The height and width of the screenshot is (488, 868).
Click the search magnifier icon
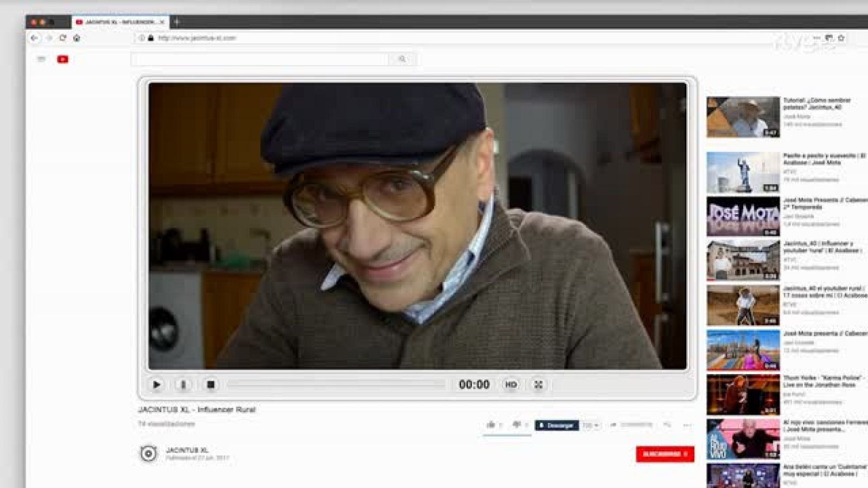[402, 59]
